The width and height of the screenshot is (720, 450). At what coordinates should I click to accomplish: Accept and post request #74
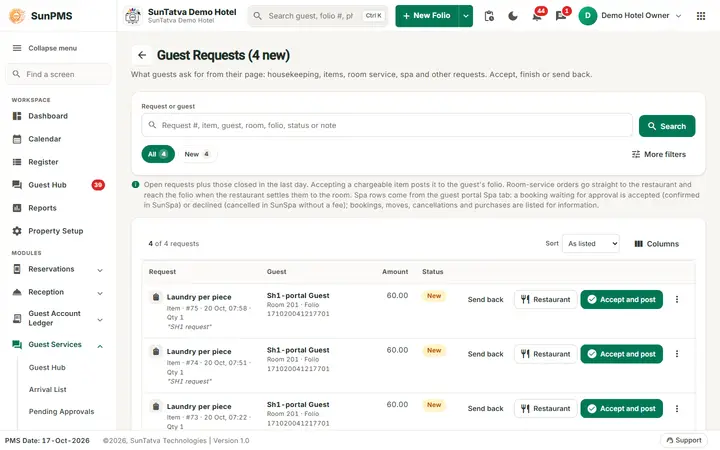621,354
